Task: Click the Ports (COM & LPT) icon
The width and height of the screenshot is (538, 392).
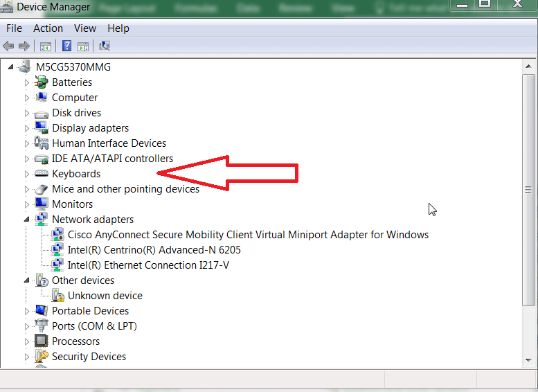Action: pos(41,326)
